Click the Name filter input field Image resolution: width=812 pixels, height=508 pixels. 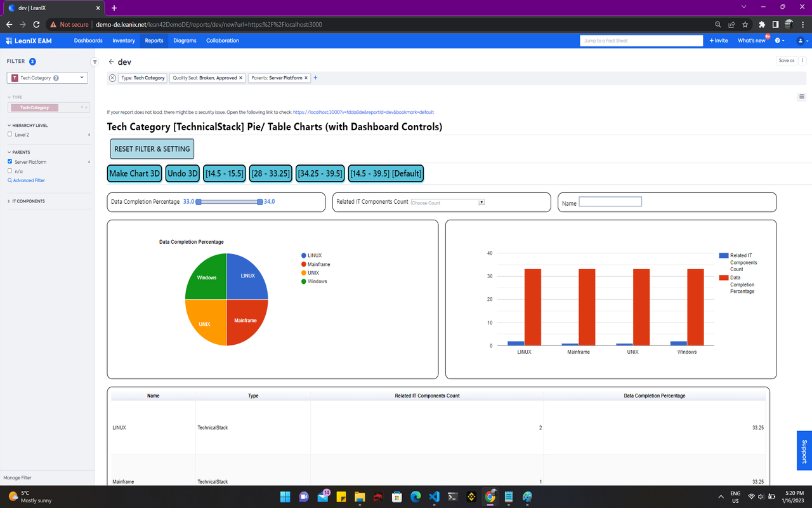click(x=610, y=202)
